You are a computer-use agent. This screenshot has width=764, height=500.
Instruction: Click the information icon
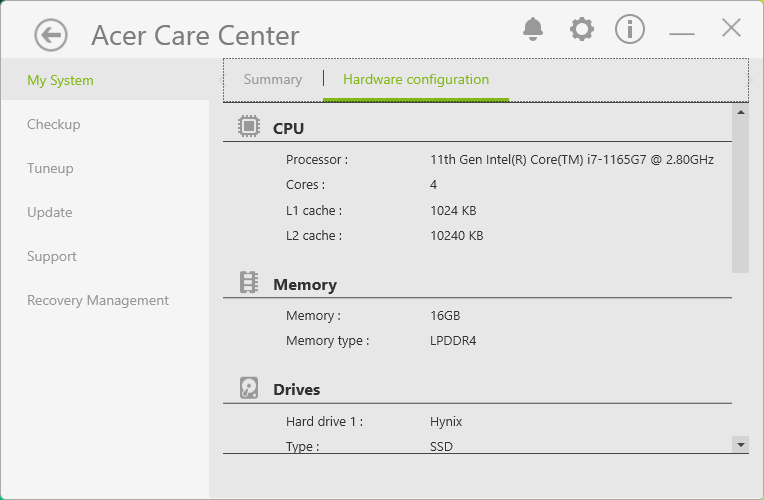tap(630, 29)
